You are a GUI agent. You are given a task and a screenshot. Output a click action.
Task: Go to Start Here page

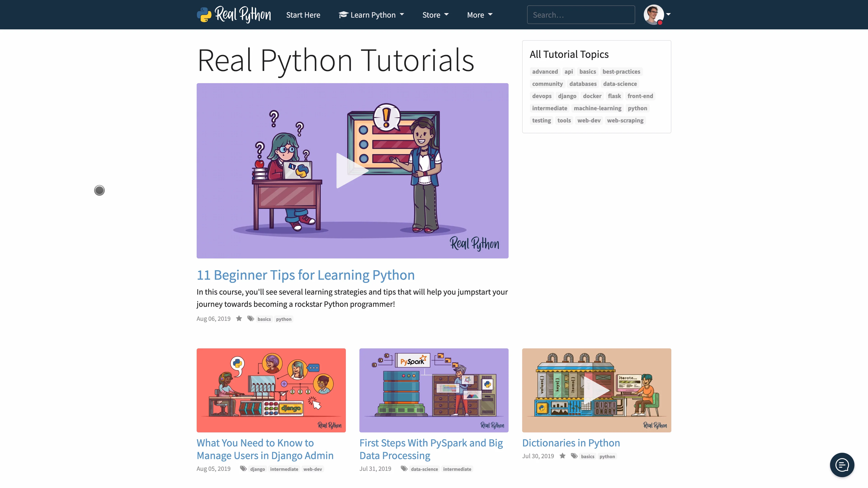point(303,15)
